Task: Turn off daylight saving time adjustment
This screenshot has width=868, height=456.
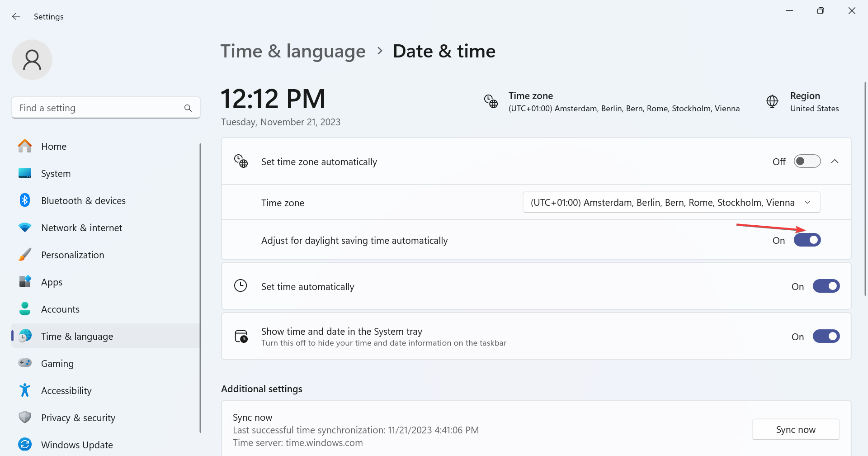Action: pos(807,240)
